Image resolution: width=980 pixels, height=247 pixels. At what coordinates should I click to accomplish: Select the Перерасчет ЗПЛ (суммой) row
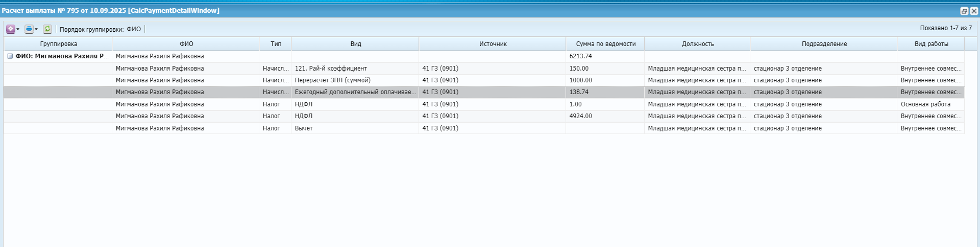point(484,80)
